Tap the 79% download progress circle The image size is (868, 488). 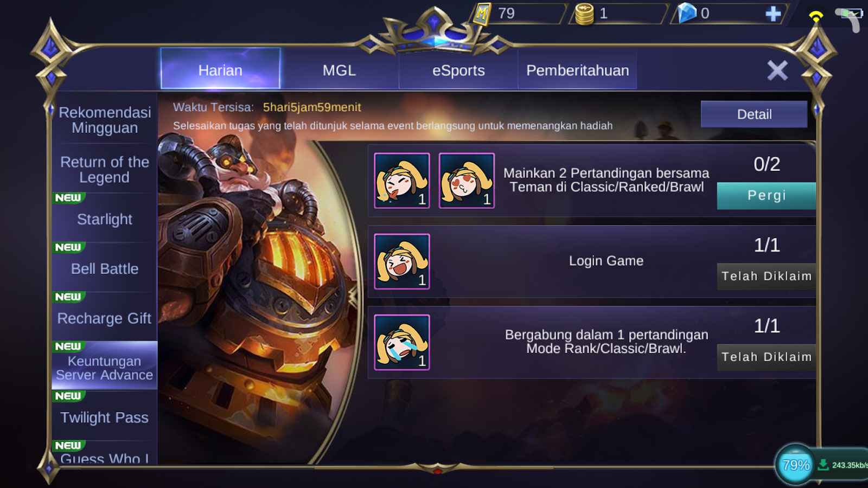click(x=795, y=465)
